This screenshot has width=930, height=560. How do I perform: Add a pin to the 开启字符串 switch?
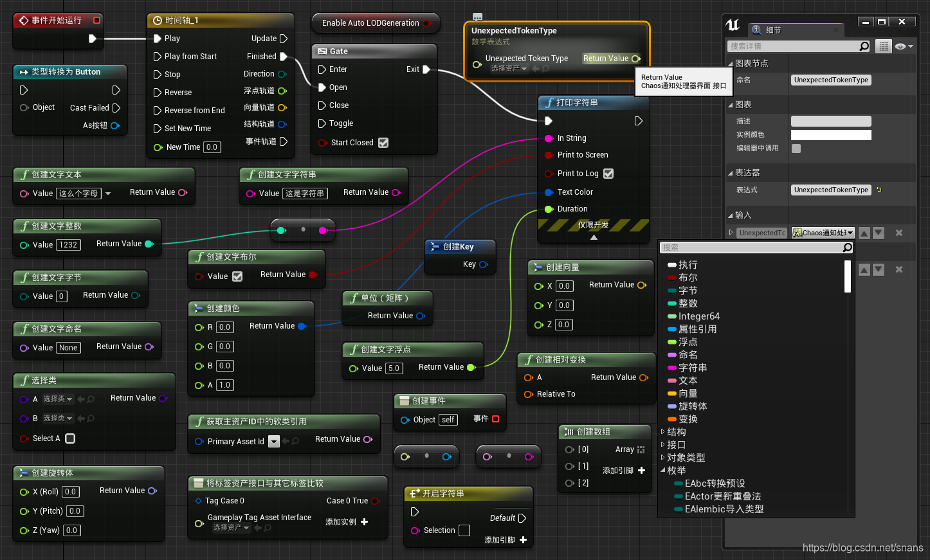click(x=523, y=540)
